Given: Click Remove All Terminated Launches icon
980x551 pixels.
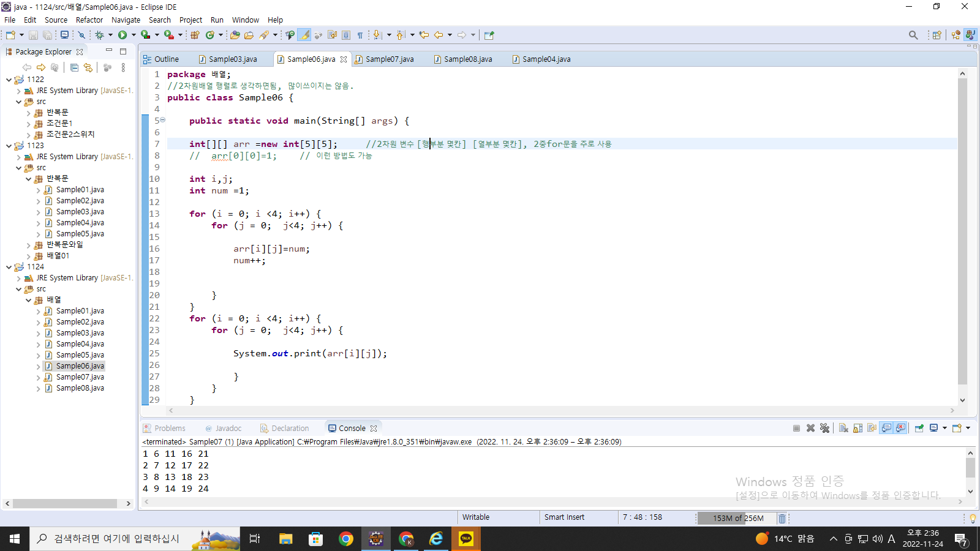Looking at the screenshot, I should coord(825,428).
